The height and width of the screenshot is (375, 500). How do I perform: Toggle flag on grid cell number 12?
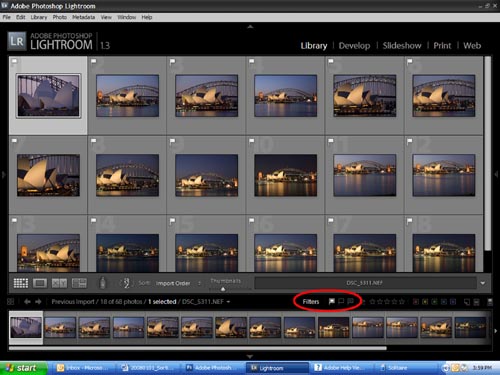tap(410, 141)
